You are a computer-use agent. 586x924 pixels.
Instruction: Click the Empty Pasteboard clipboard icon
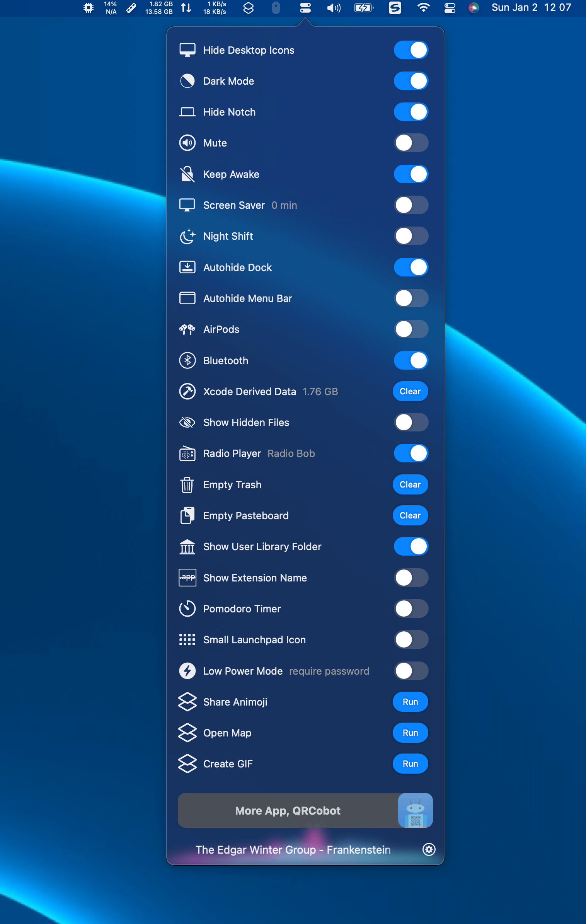tap(187, 516)
